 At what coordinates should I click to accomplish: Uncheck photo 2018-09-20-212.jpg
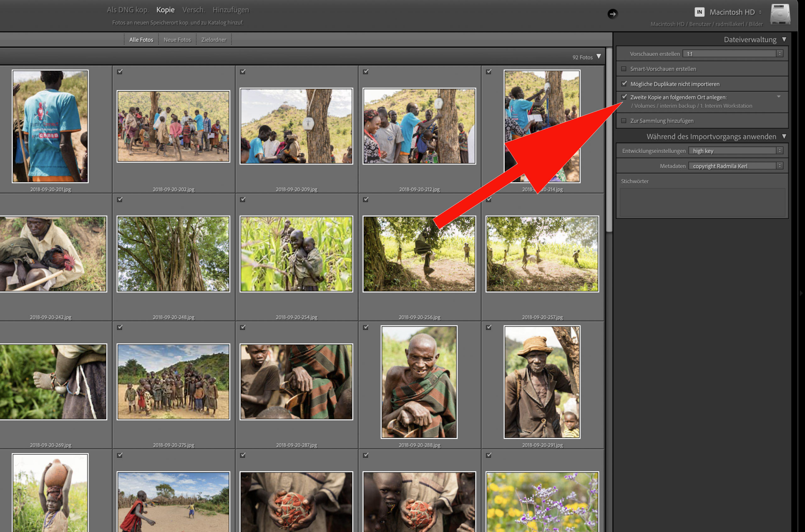point(366,72)
